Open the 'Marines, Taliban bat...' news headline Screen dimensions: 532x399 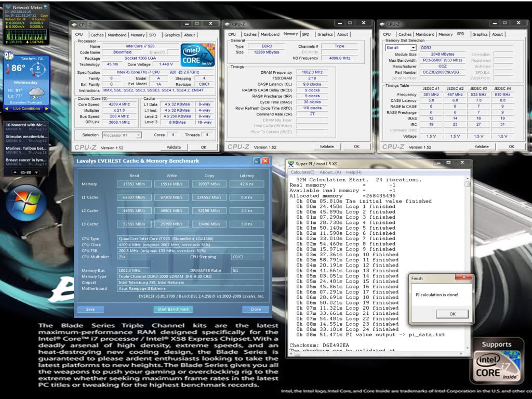[26, 148]
